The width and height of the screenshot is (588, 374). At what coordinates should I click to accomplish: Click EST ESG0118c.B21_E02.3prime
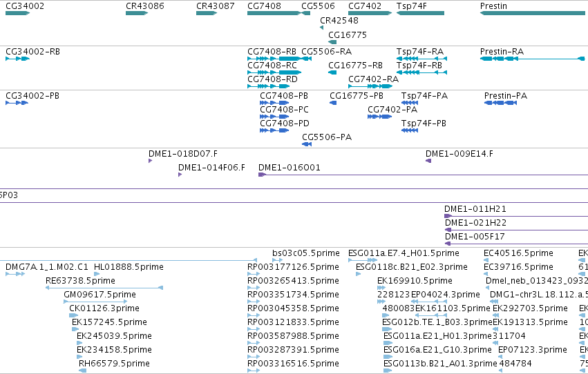(358, 274)
